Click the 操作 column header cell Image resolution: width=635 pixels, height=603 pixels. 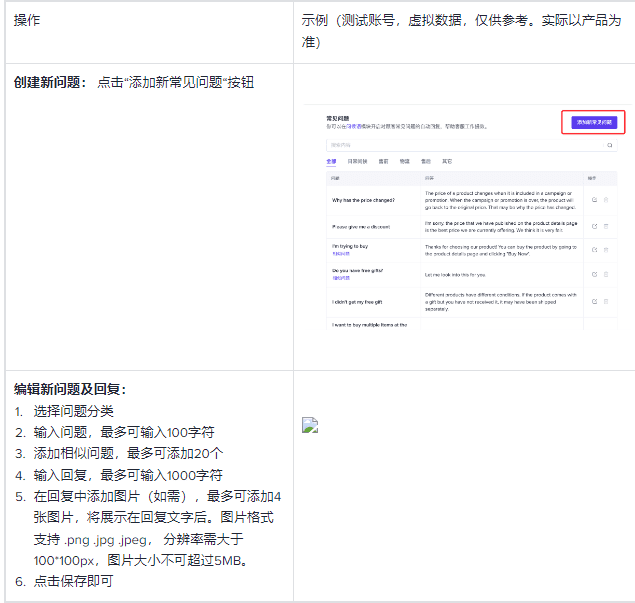point(149,32)
